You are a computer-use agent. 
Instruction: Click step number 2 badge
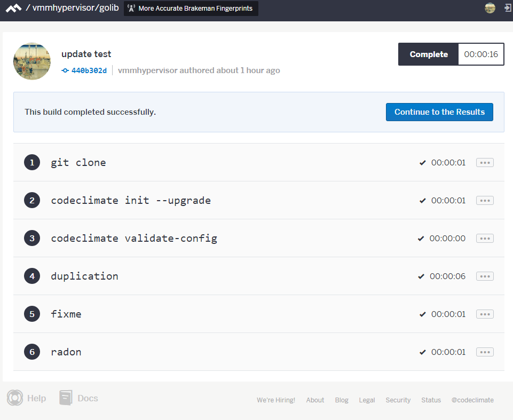(x=32, y=200)
